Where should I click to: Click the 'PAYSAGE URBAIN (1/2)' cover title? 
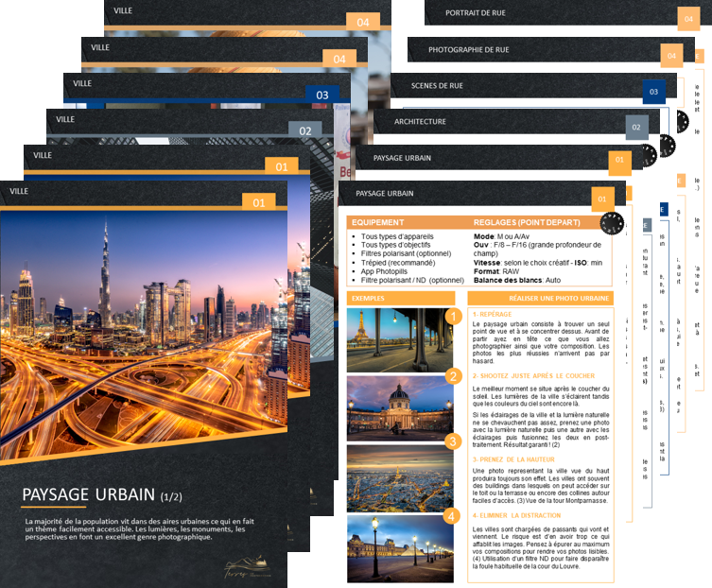(102, 495)
